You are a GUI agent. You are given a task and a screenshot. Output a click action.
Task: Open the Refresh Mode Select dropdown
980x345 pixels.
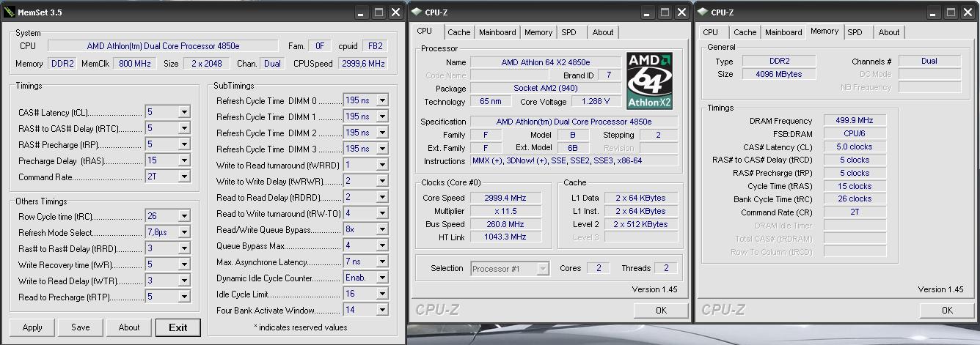coord(184,233)
